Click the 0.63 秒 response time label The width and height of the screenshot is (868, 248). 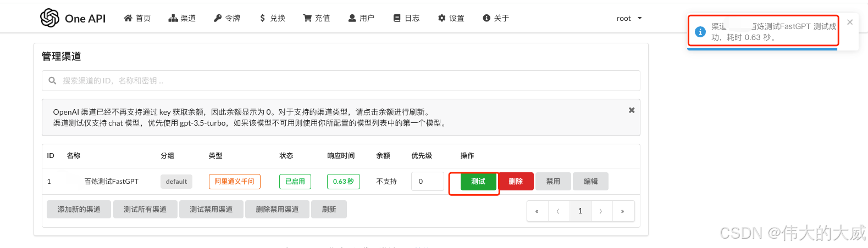click(344, 182)
